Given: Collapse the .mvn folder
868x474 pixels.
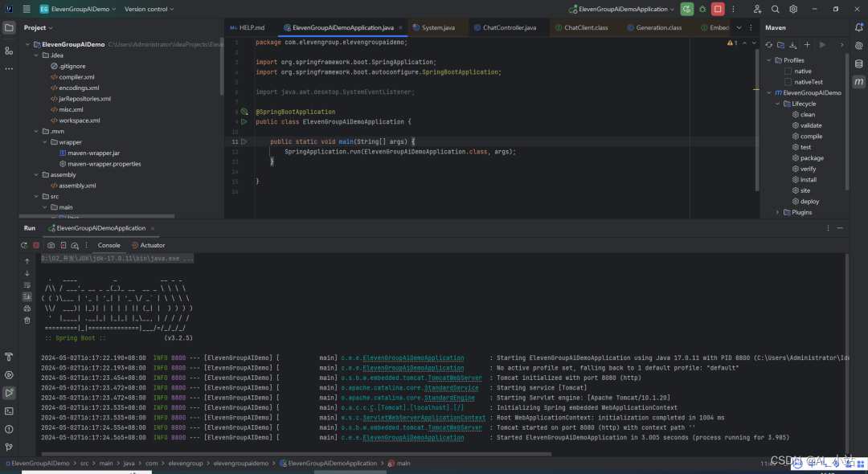Looking at the screenshot, I should pyautogui.click(x=36, y=131).
